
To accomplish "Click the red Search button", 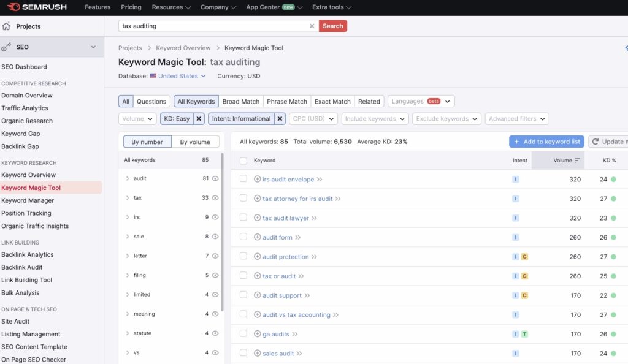I will (x=333, y=26).
